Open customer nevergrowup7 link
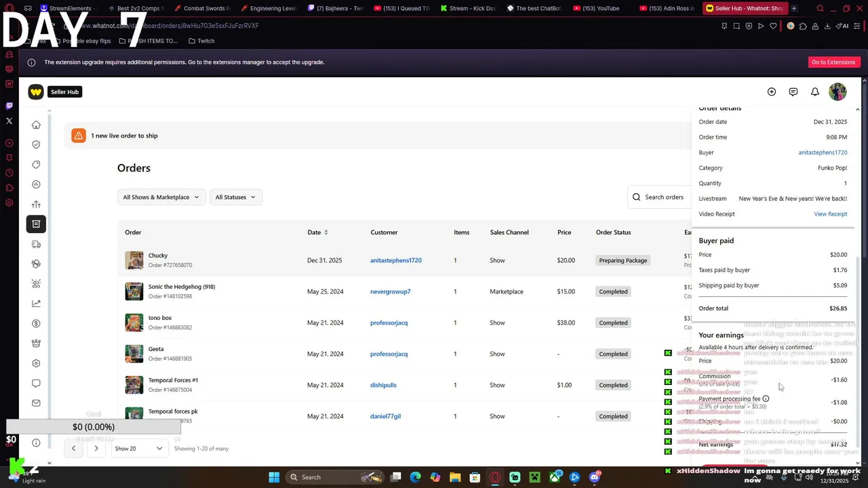868x488 pixels. (390, 291)
